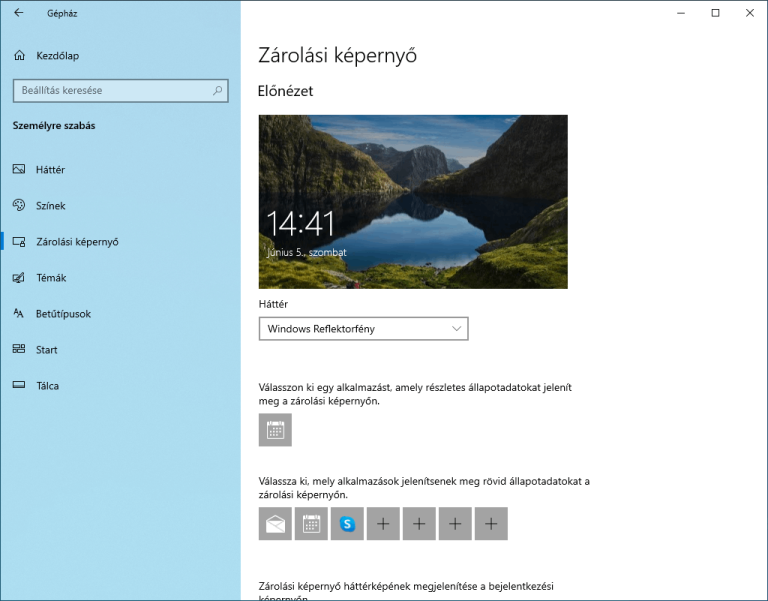
Task: Select the Témák brush icon
Action: 19,278
